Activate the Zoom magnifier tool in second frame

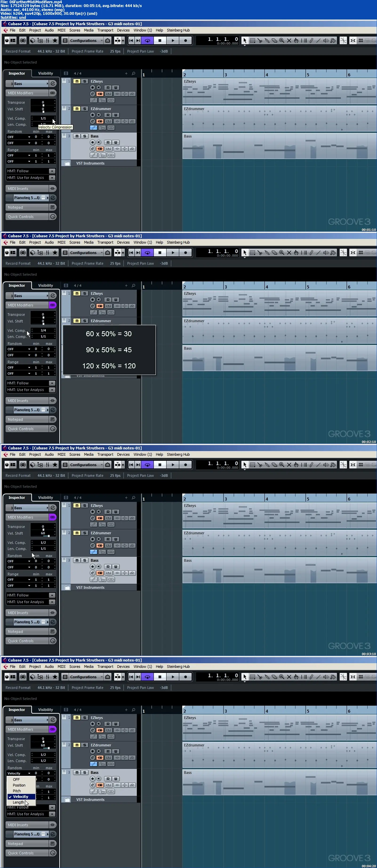click(282, 253)
